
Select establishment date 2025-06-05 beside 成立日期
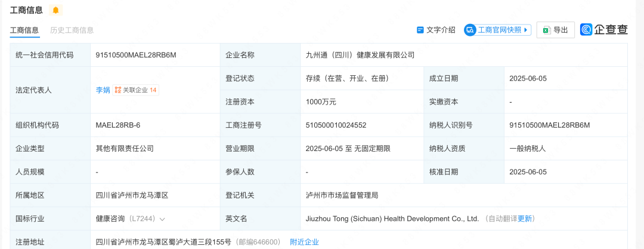pyautogui.click(x=528, y=79)
